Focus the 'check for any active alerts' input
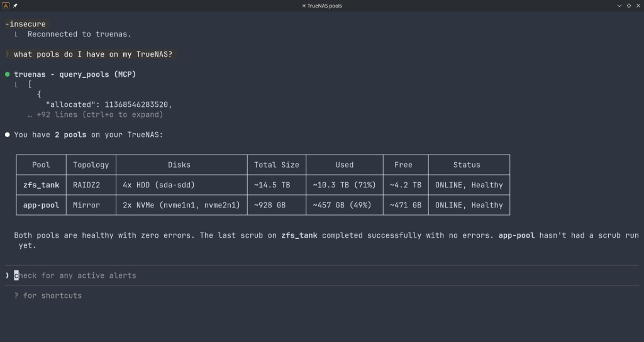This screenshot has width=644, height=342. pos(75,275)
